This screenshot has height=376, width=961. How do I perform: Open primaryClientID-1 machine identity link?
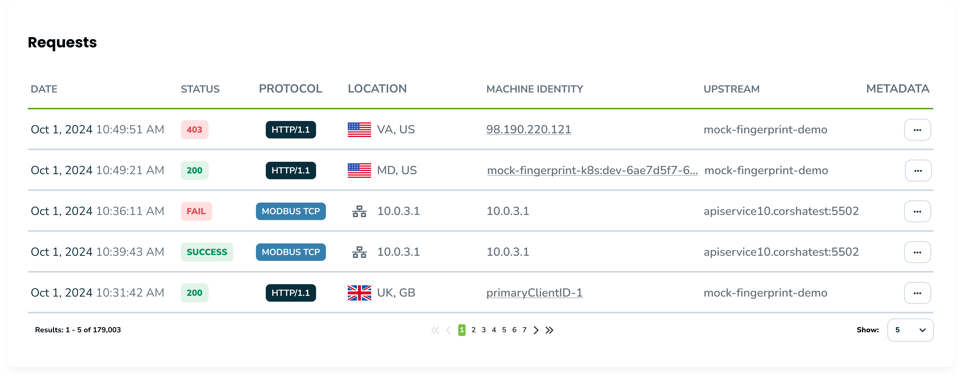(x=534, y=293)
